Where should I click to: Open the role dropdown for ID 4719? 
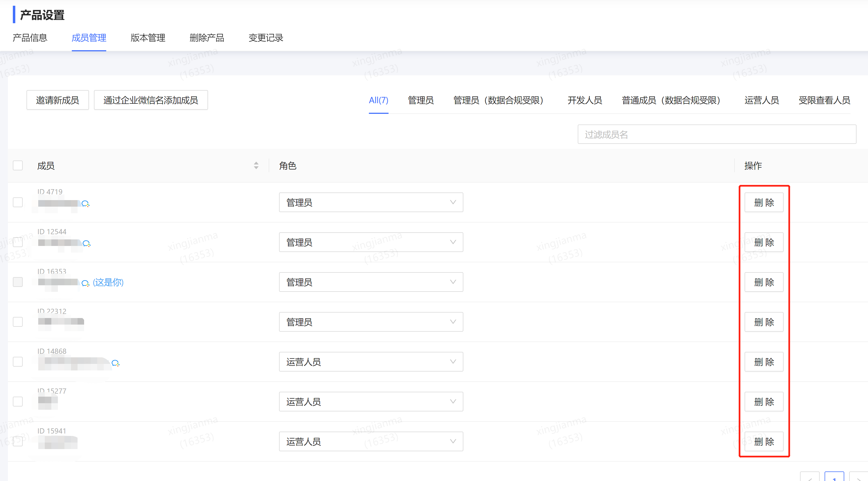[371, 203]
